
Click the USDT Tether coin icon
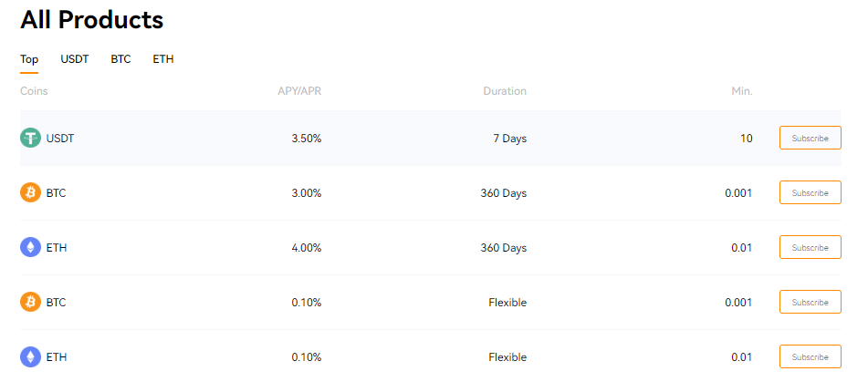pos(31,139)
